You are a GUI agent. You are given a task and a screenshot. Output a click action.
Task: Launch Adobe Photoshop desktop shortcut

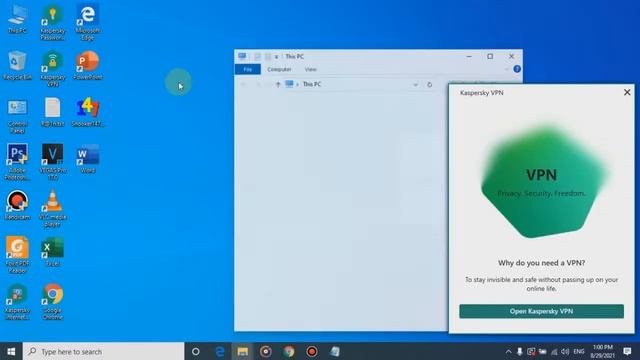point(18,162)
